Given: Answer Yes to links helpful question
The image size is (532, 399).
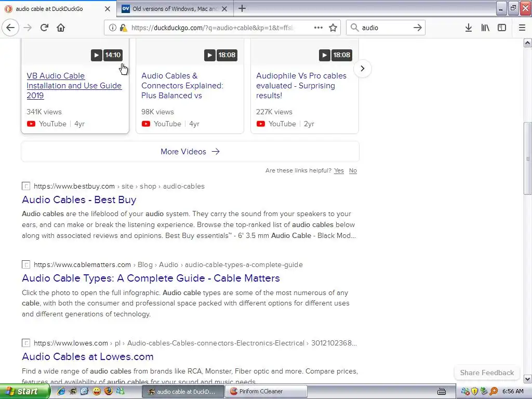Looking at the screenshot, I should pos(339,170).
